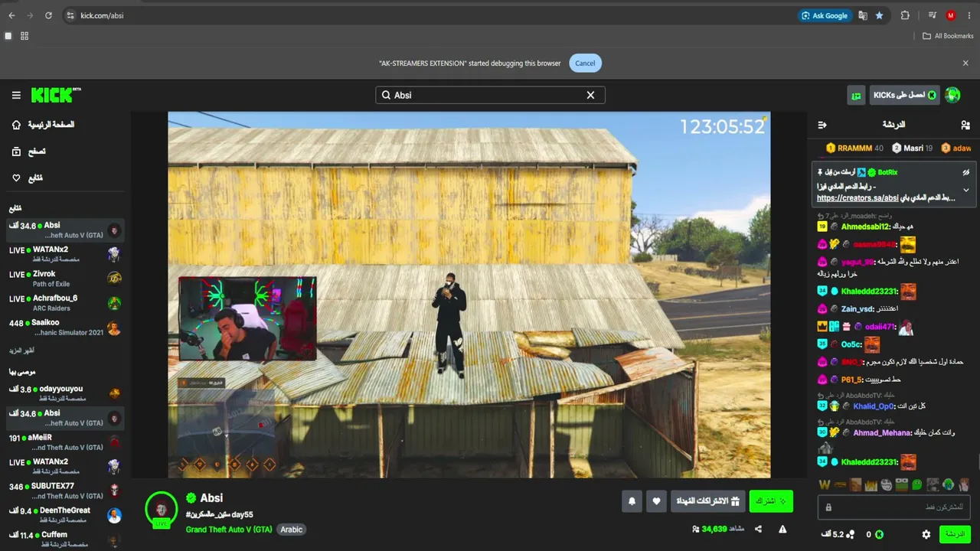The width and height of the screenshot is (980, 551).
Task: Open the chat users list icon
Action: (965, 125)
